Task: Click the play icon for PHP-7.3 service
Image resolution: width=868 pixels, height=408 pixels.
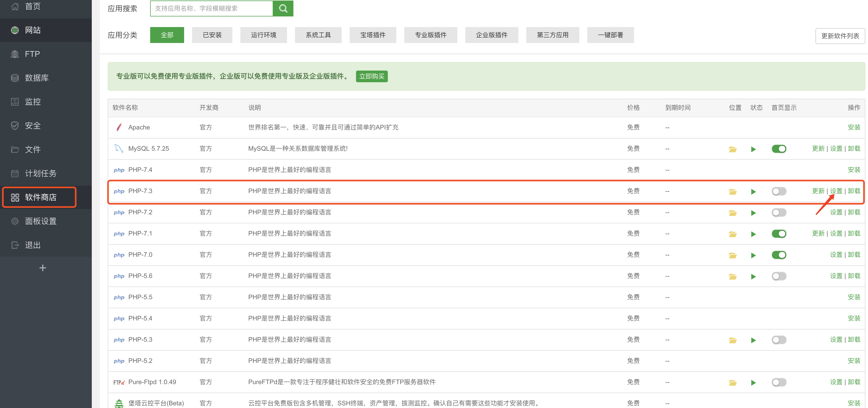Action: [x=754, y=191]
